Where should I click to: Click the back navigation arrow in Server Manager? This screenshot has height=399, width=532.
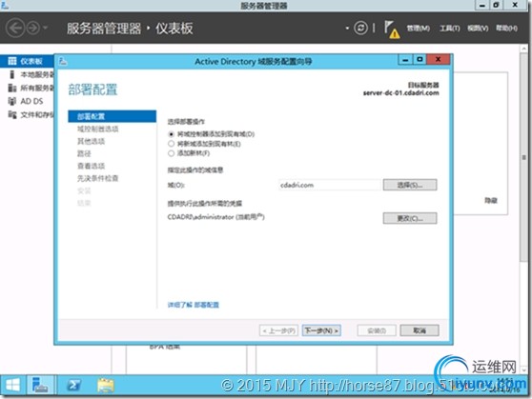tap(15, 28)
